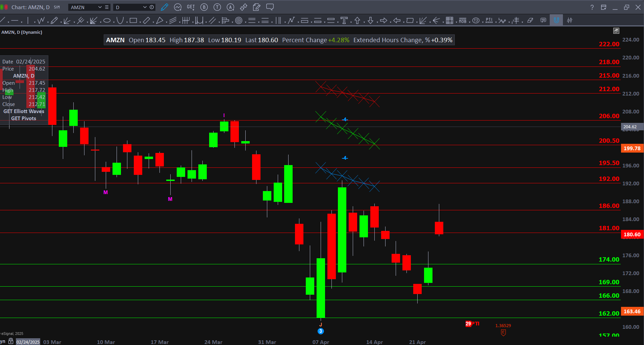Click the circled T button

point(217,7)
